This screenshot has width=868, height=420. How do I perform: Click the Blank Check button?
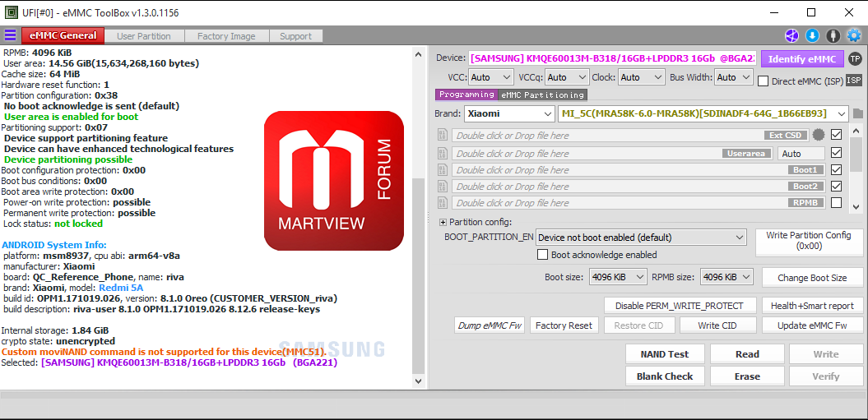coord(665,376)
